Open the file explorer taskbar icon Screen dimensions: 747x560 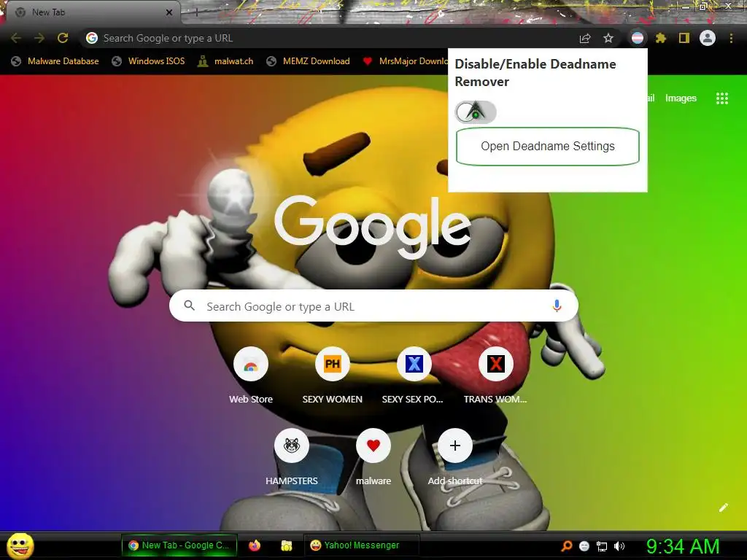(x=286, y=545)
